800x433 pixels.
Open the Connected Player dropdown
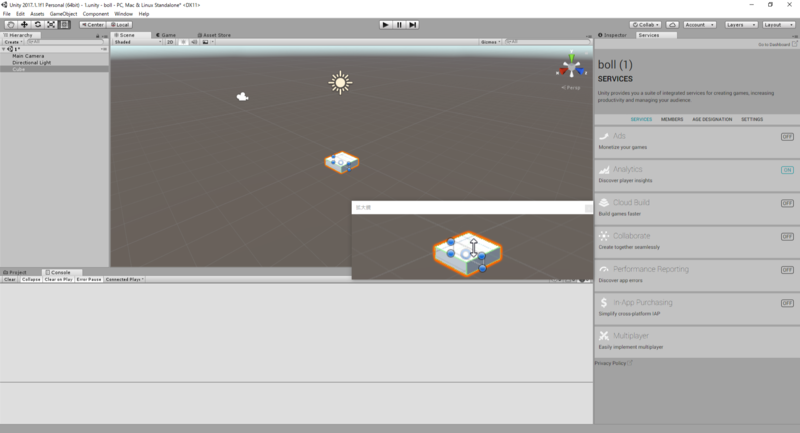124,279
